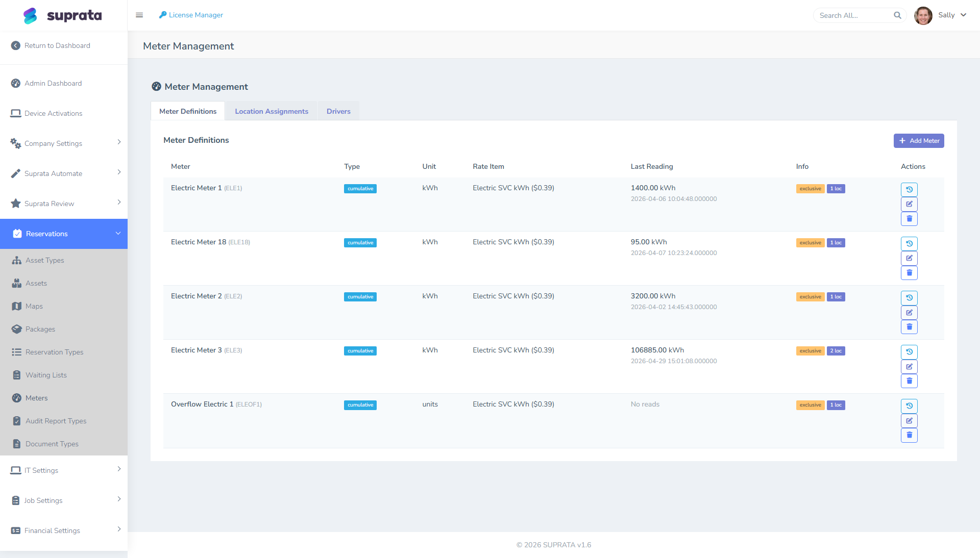Toggle the hamburger sidebar menu

[x=139, y=15]
